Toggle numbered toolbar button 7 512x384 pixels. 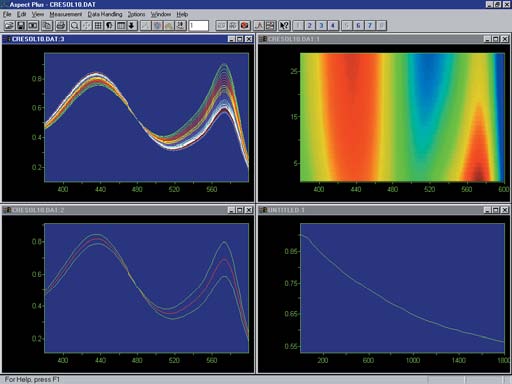(x=370, y=26)
